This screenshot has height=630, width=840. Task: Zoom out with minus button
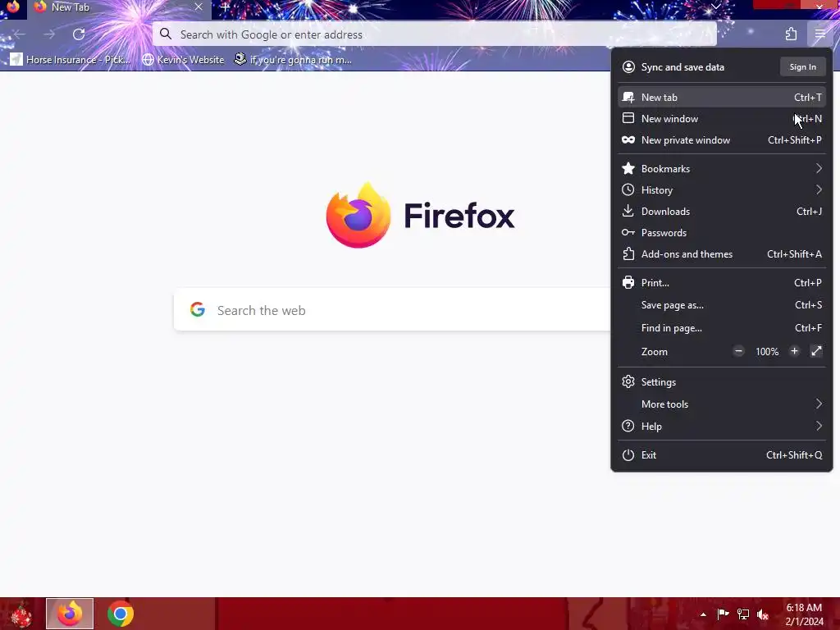pyautogui.click(x=739, y=351)
